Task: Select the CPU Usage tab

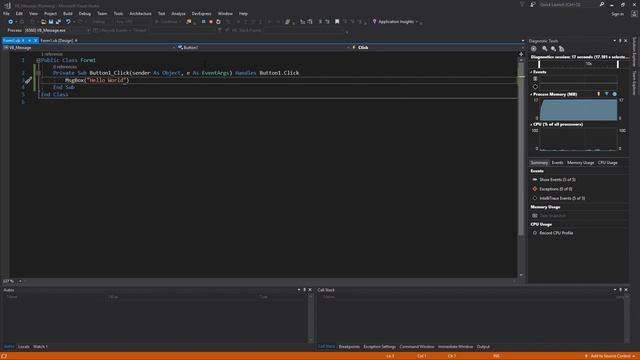Action: [608, 163]
